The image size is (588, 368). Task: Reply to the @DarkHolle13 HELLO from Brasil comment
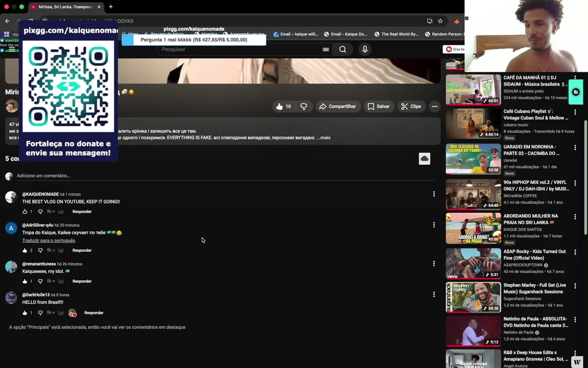[94, 313]
